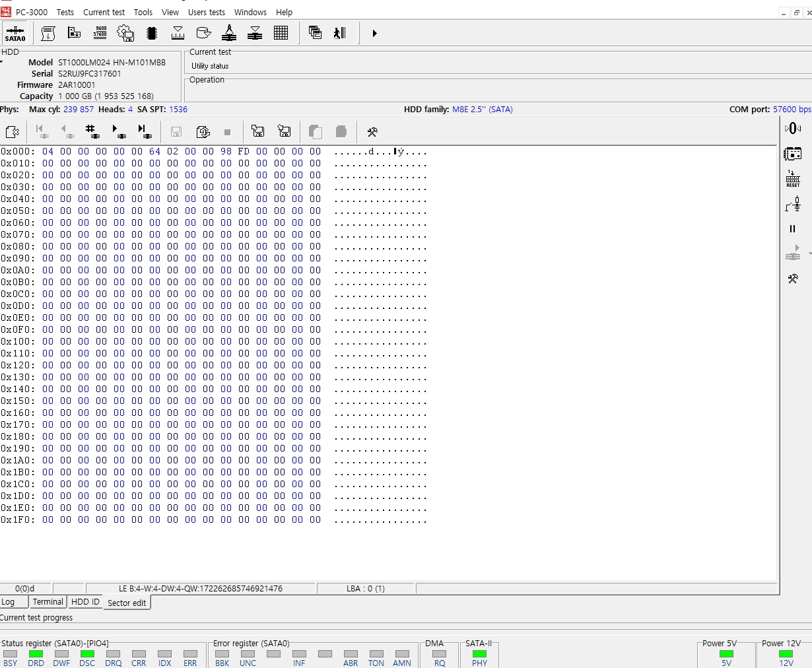
Task: Open hammer tools icon in sector editor toolbar
Action: pos(372,132)
